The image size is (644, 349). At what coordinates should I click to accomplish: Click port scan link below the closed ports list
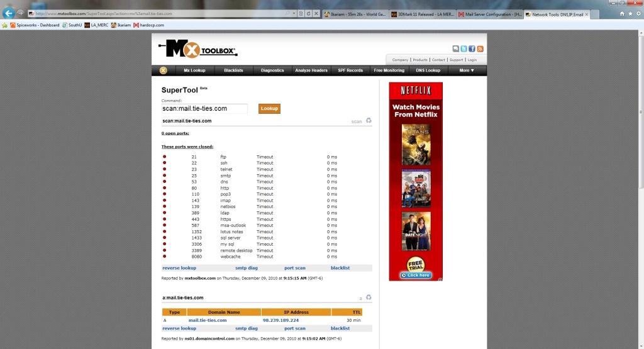[x=295, y=268]
